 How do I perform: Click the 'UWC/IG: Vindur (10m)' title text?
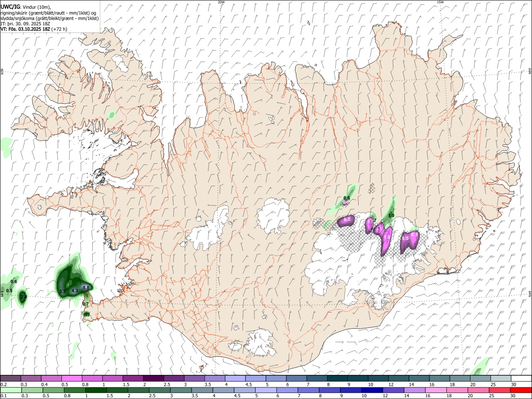point(25,7)
